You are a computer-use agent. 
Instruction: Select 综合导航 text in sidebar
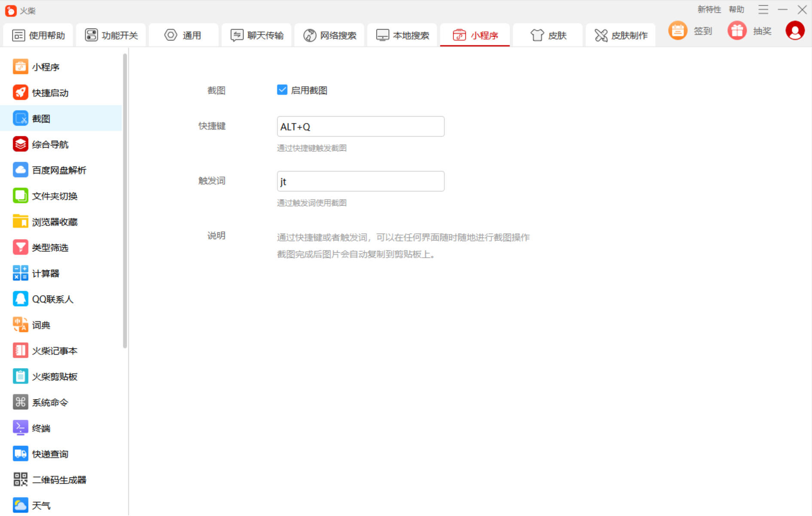50,144
